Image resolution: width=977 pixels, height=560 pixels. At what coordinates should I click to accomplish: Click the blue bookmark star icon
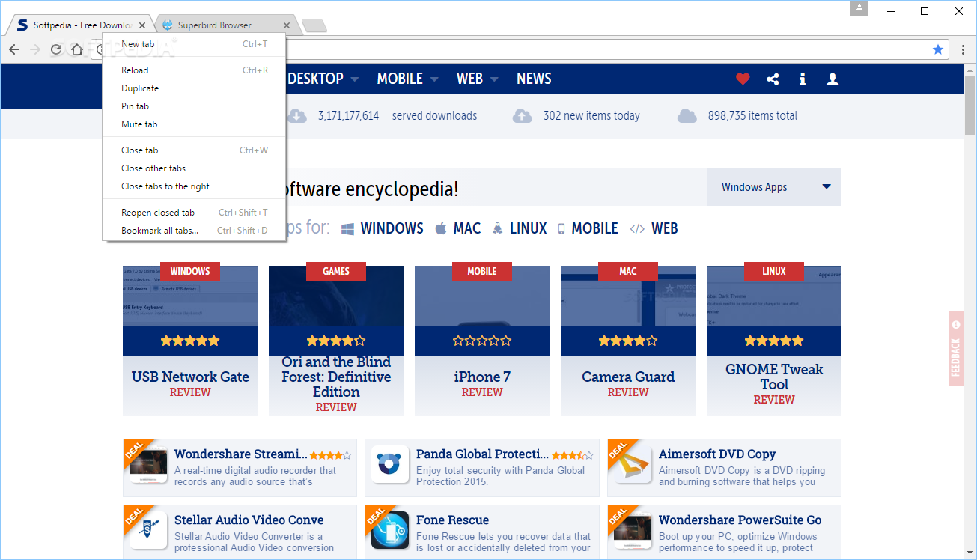tap(938, 49)
